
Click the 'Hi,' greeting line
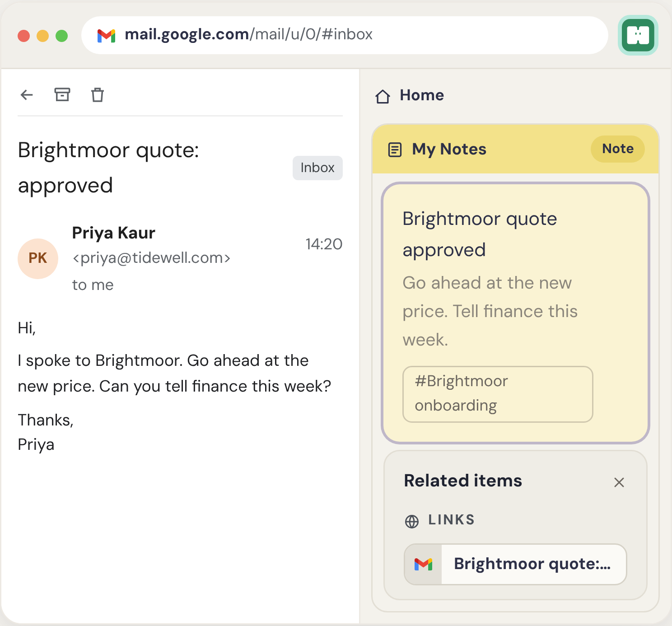point(27,328)
